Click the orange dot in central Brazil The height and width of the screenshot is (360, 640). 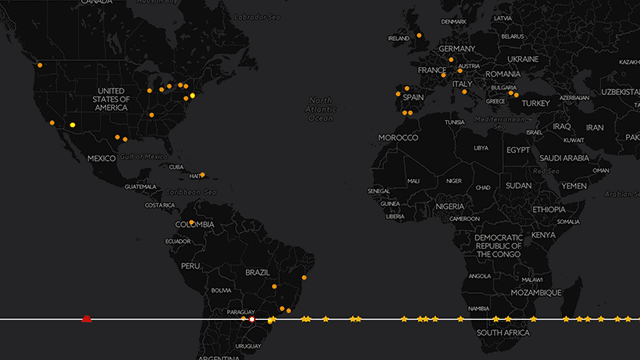pos(274,287)
